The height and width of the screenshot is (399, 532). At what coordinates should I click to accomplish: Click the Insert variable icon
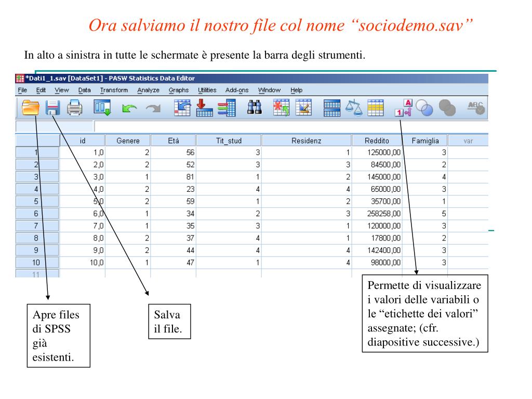tap(303, 108)
